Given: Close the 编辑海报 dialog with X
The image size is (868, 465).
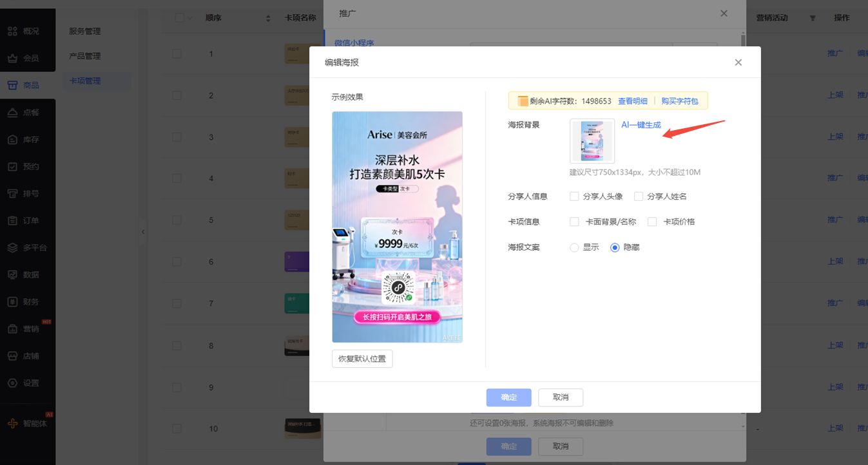Looking at the screenshot, I should pyautogui.click(x=738, y=62).
